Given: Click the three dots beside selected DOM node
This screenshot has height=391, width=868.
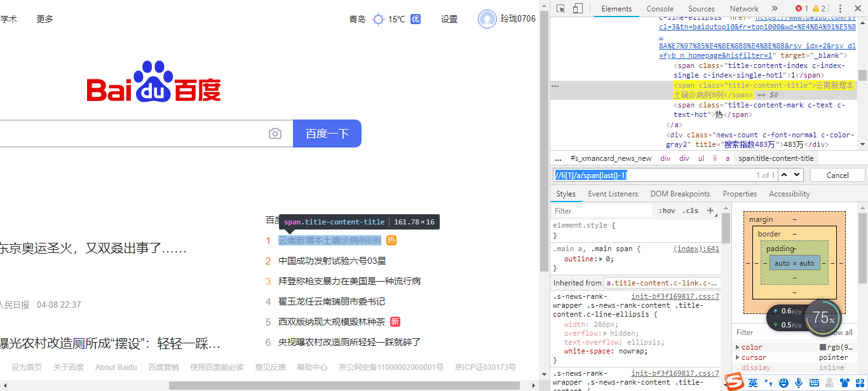Looking at the screenshot, I should coord(555,85).
